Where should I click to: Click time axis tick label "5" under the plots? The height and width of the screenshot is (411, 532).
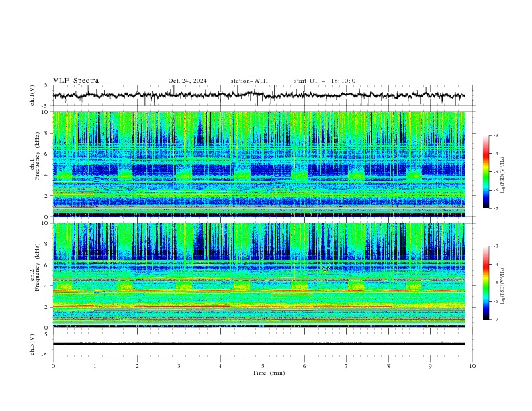pyautogui.click(x=263, y=366)
